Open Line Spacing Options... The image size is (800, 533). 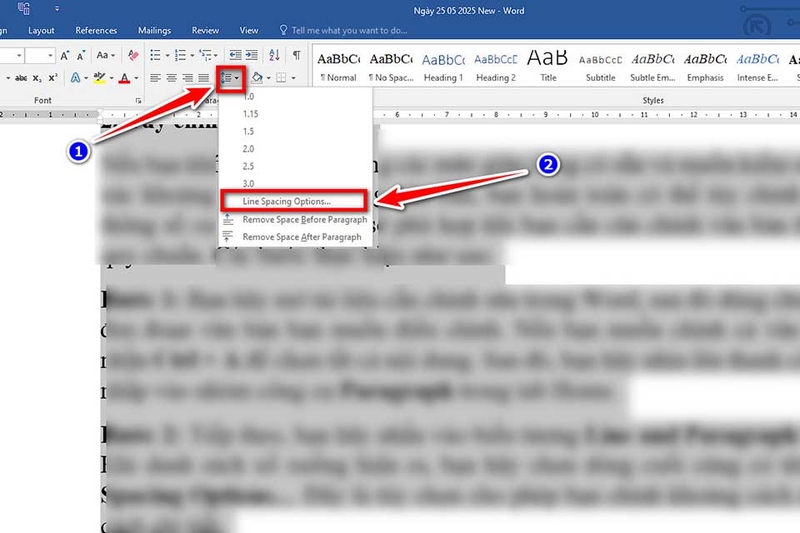pyautogui.click(x=294, y=201)
